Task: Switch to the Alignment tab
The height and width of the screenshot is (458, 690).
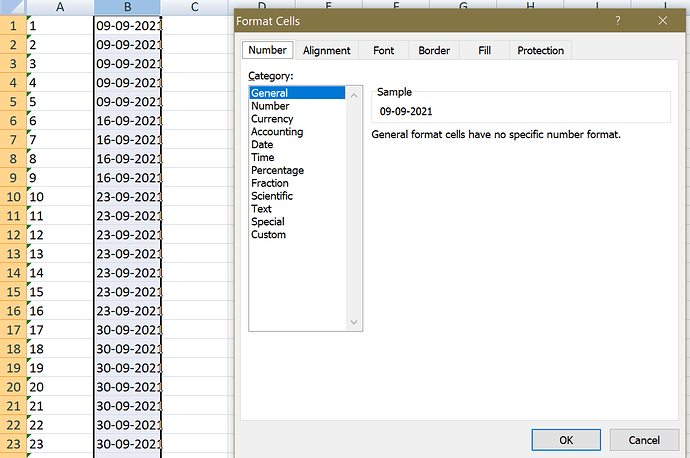Action: 327,51
